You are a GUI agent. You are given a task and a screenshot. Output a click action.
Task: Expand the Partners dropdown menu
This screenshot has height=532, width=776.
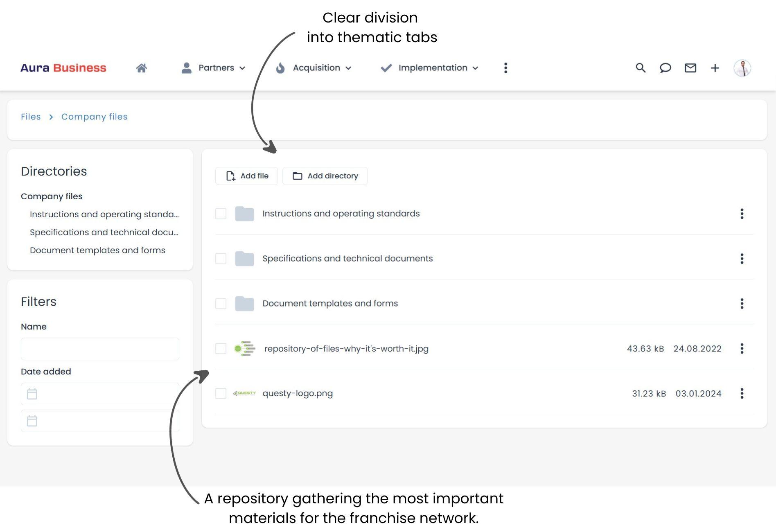214,68
